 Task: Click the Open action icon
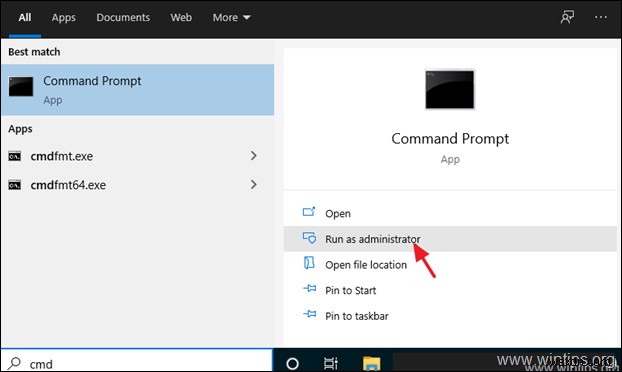point(309,212)
